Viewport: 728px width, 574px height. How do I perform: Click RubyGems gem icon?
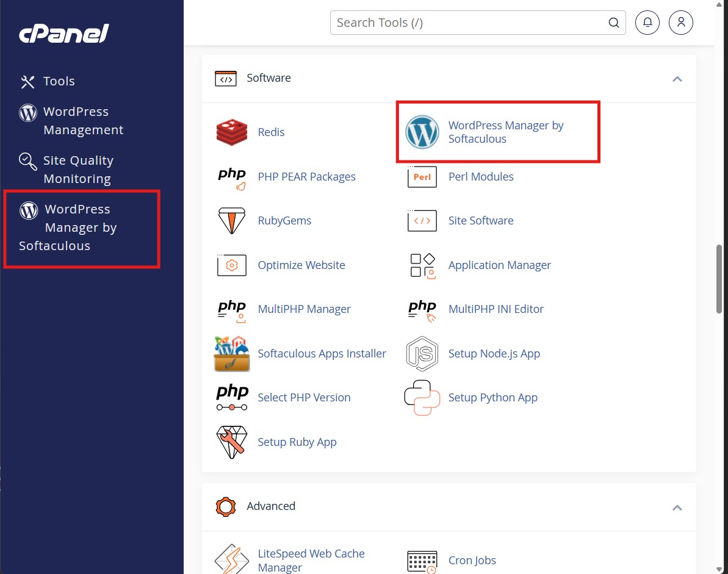pos(232,221)
